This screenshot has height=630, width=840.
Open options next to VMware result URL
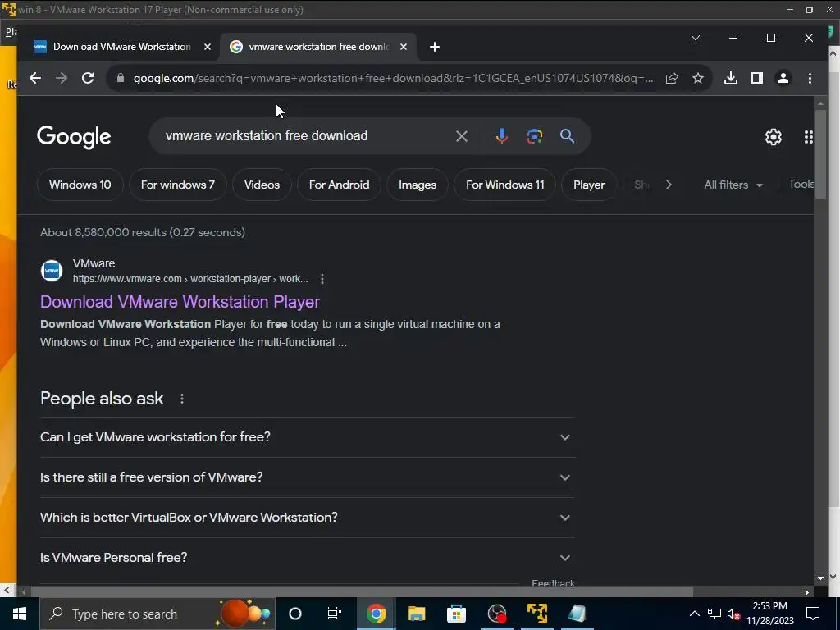[322, 279]
